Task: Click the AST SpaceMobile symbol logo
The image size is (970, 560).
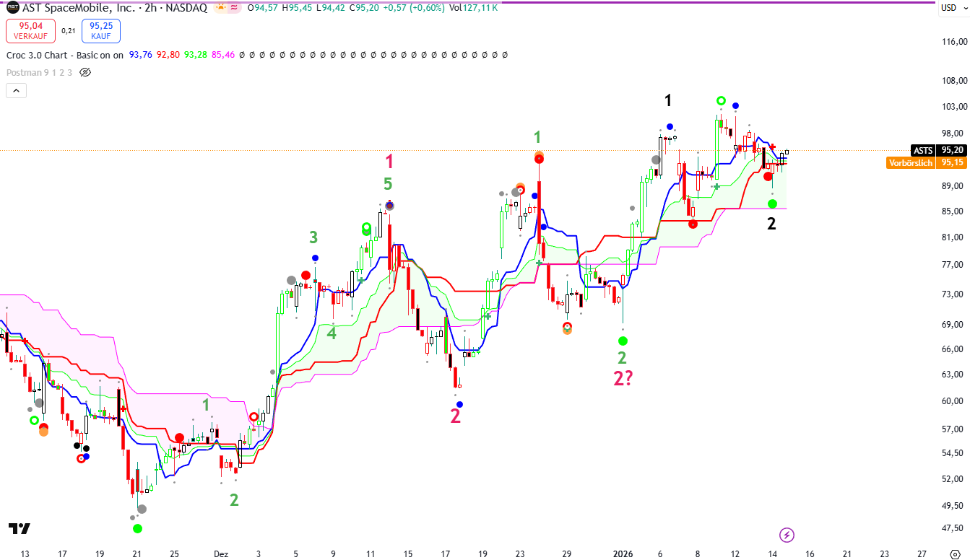Action: click(13, 8)
